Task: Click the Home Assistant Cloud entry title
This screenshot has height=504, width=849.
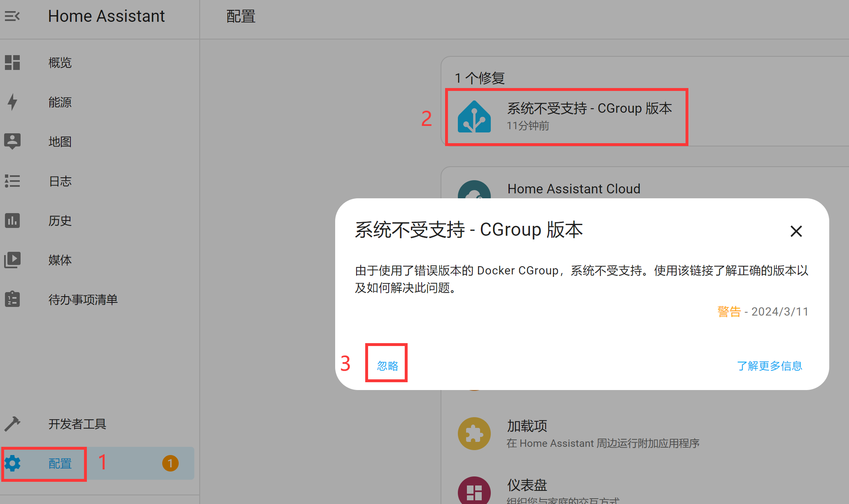Action: click(x=574, y=189)
